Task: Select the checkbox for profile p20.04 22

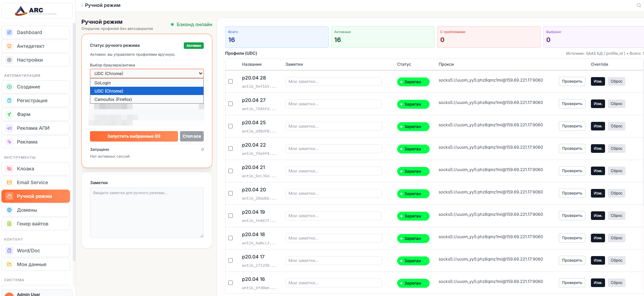Action: tap(230, 149)
